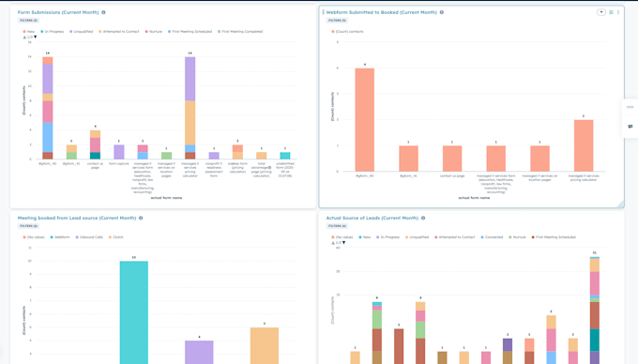This screenshot has width=638, height=364.
Task: Toggle Clutch series in Meeting booked legend
Action: [x=116, y=237]
